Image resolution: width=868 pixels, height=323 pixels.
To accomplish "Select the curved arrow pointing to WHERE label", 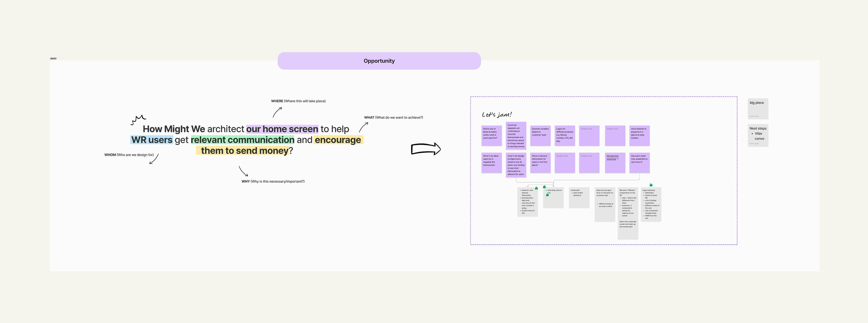I will pyautogui.click(x=277, y=112).
